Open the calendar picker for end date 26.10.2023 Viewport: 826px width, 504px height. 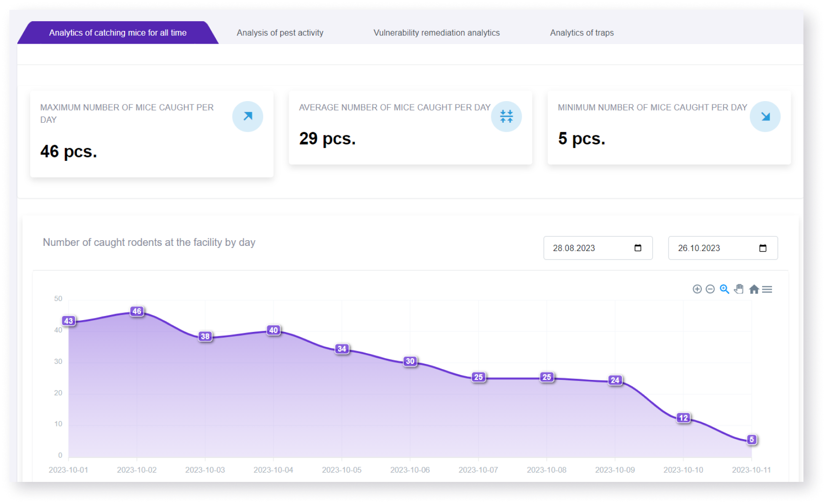(763, 248)
